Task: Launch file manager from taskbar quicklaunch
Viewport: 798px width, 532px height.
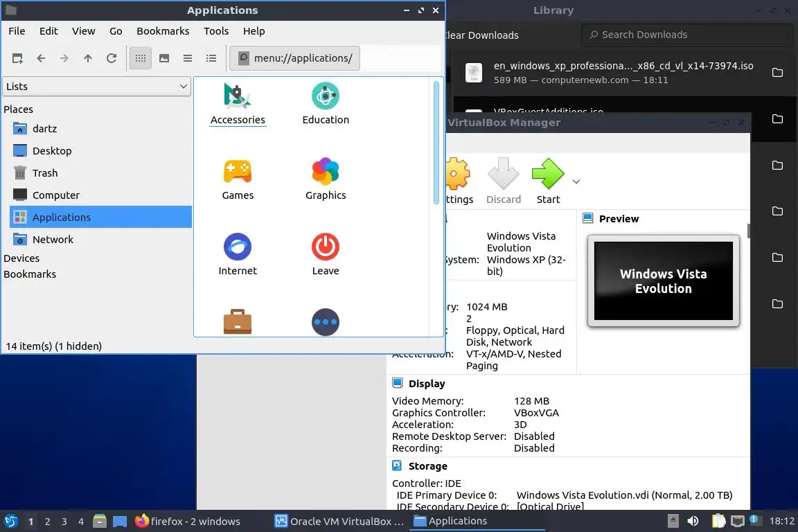Action: (x=100, y=522)
